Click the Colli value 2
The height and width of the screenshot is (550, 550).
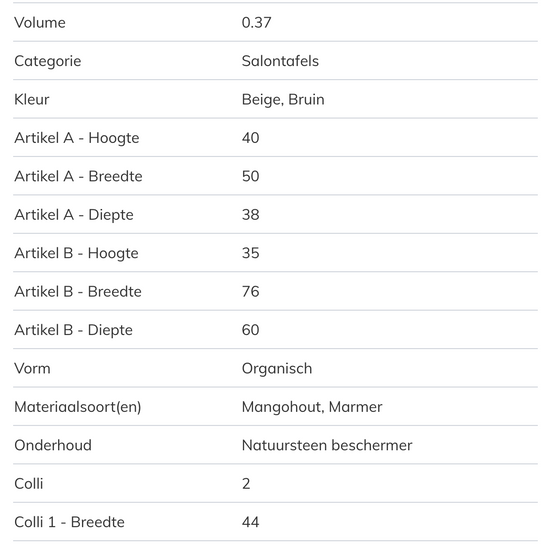(246, 484)
